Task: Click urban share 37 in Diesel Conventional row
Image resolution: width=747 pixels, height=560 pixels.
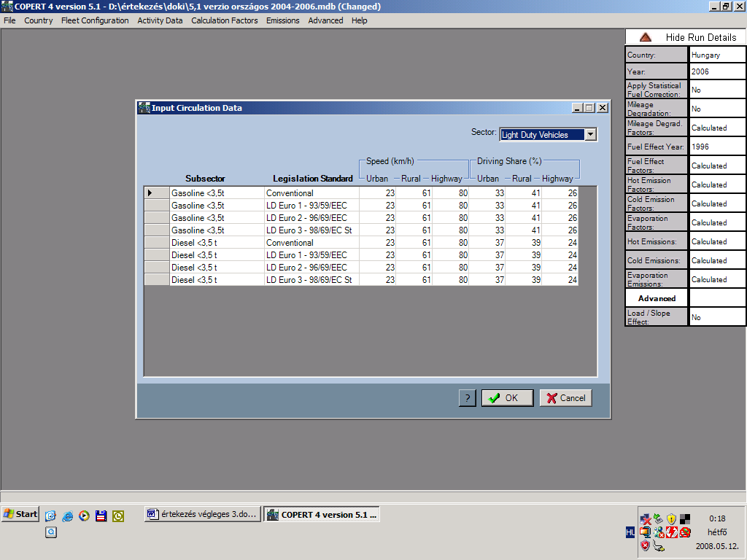Action: (x=487, y=242)
